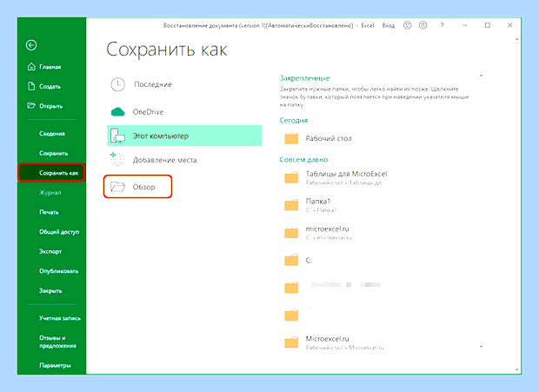Select Сохранить как in the sidebar
Viewport: 539px width, 392px height.
[51, 173]
